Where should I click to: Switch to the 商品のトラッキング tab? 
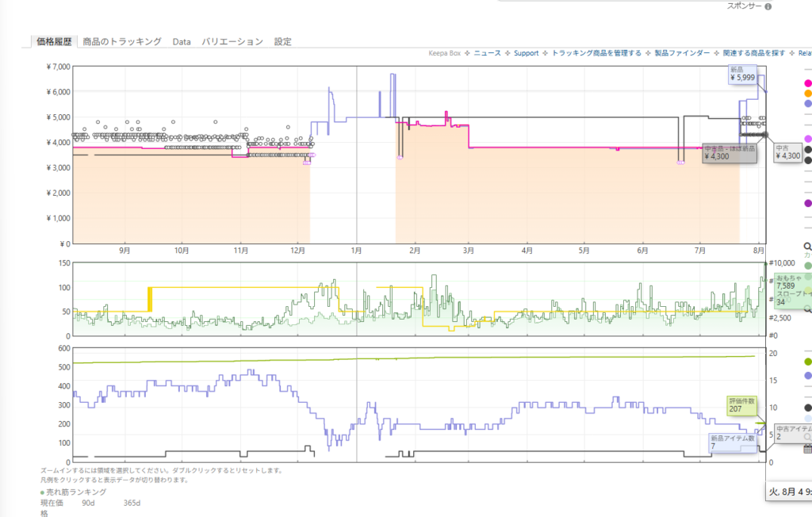click(x=122, y=41)
